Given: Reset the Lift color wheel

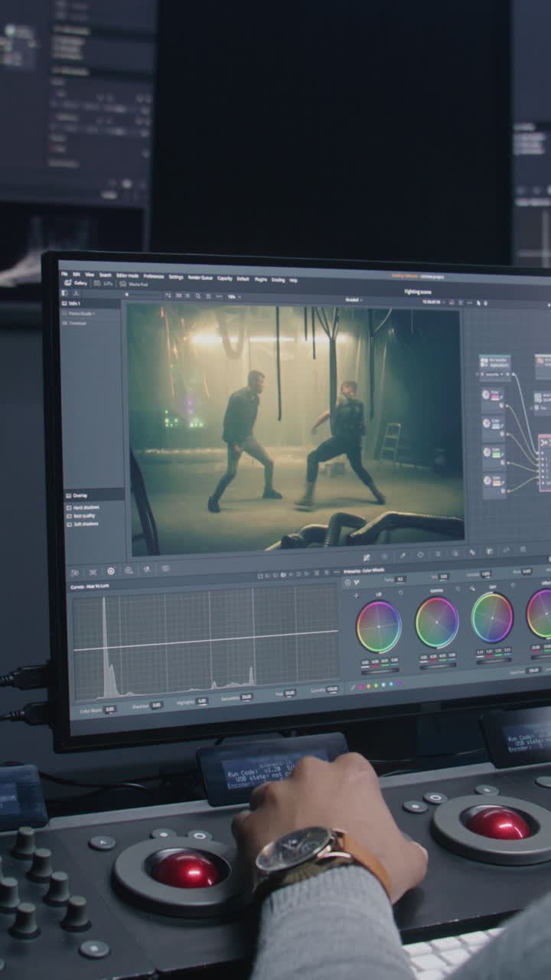Looking at the screenshot, I should 401,593.
